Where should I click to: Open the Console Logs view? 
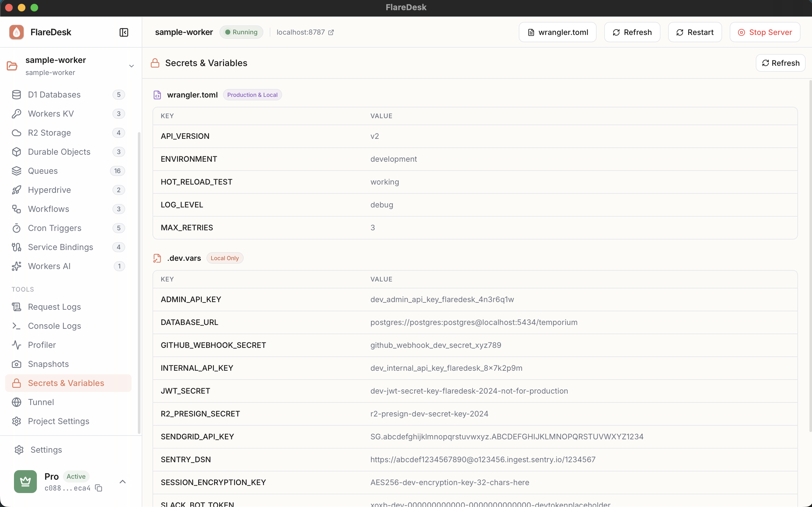54,326
